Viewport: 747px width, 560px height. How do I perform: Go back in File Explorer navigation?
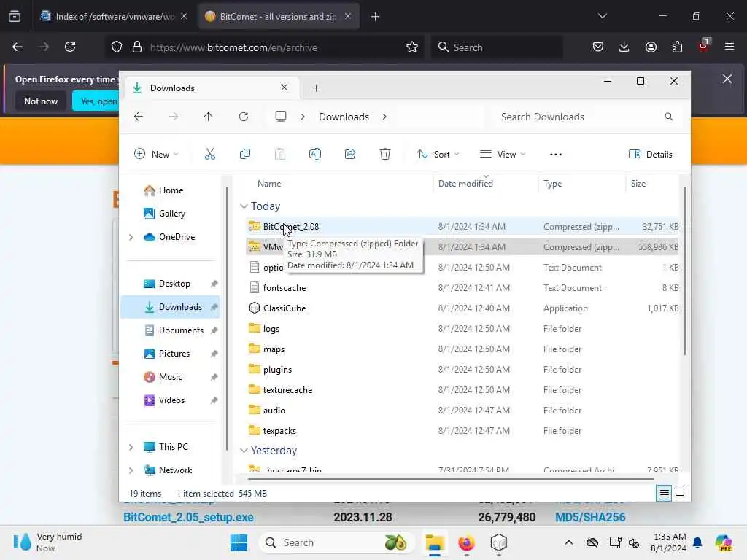(x=139, y=117)
